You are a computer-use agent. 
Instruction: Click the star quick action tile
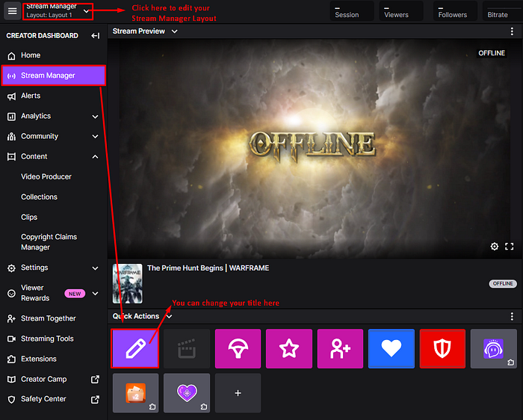(x=289, y=348)
